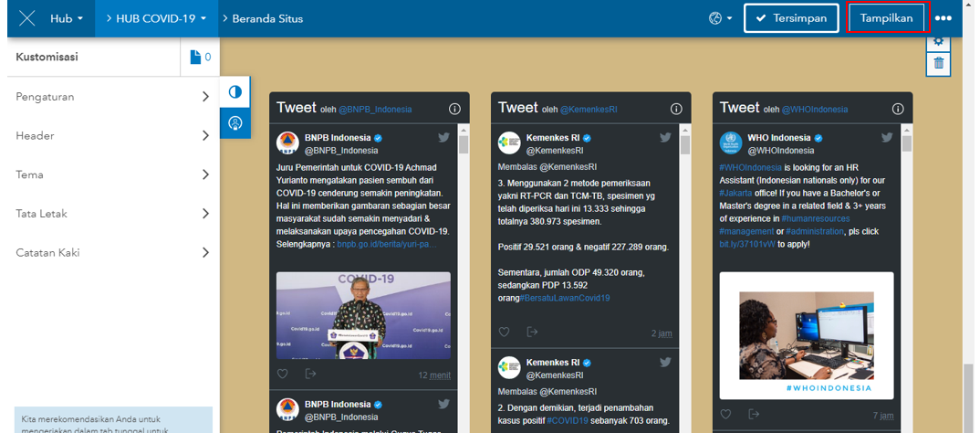
Task: Click the second BNPB Indonesia tweet's Twitter icon
Action: 443,404
